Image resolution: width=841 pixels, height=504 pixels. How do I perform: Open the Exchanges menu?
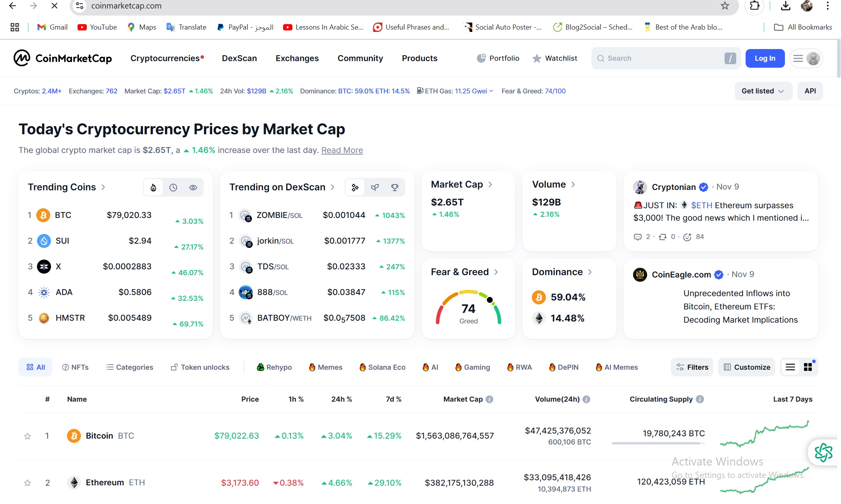(x=297, y=58)
